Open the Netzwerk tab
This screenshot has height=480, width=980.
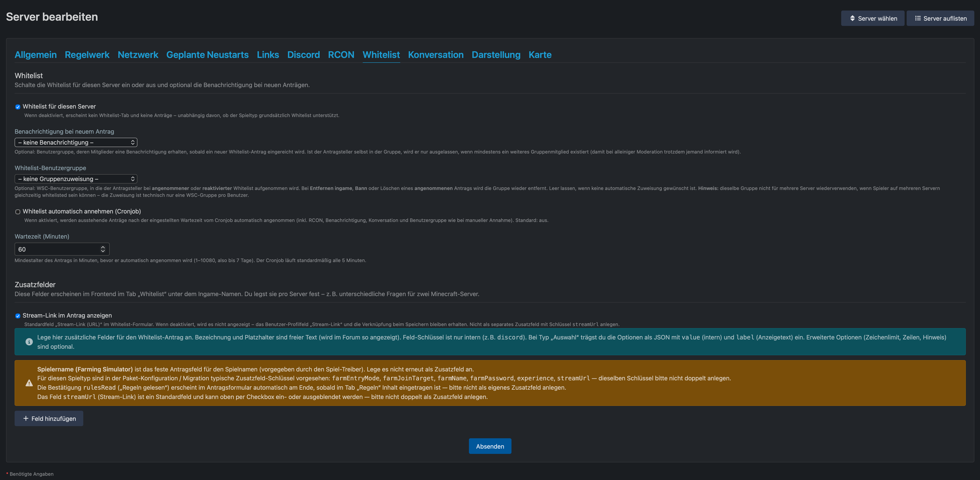[138, 55]
